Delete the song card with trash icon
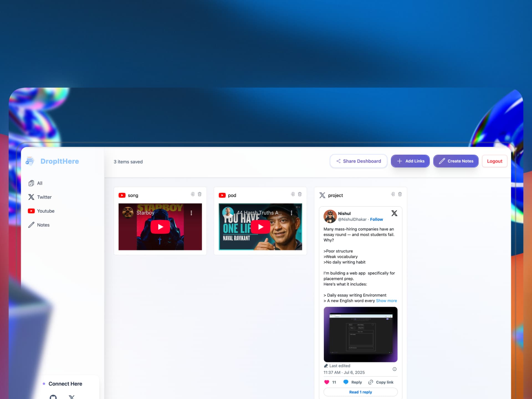Screen dimensions: 532x399 click(199, 194)
